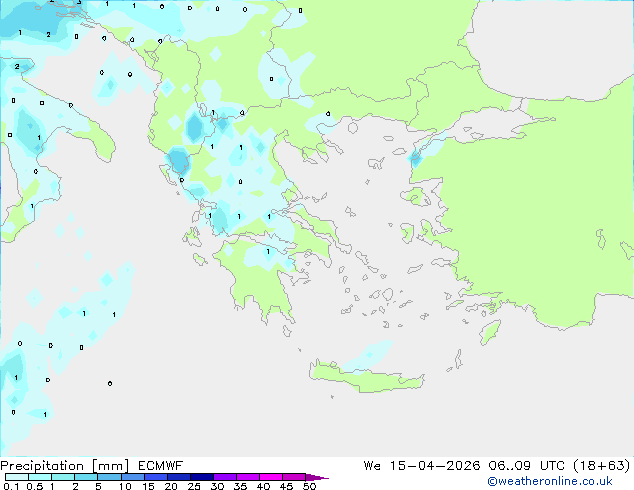The image size is (634, 490).
Task: Pick the 25–30 mm navy legend swatch
Action: pos(201,477)
